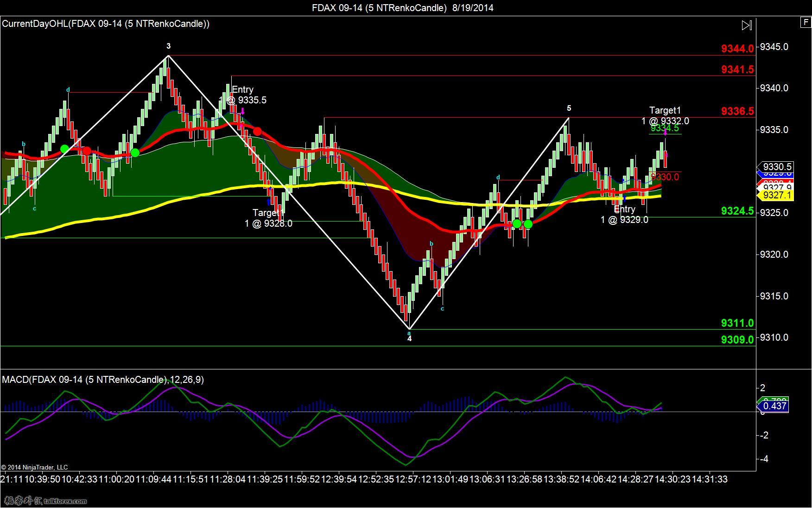Click the 12:57:12 time axis label

click(413, 479)
